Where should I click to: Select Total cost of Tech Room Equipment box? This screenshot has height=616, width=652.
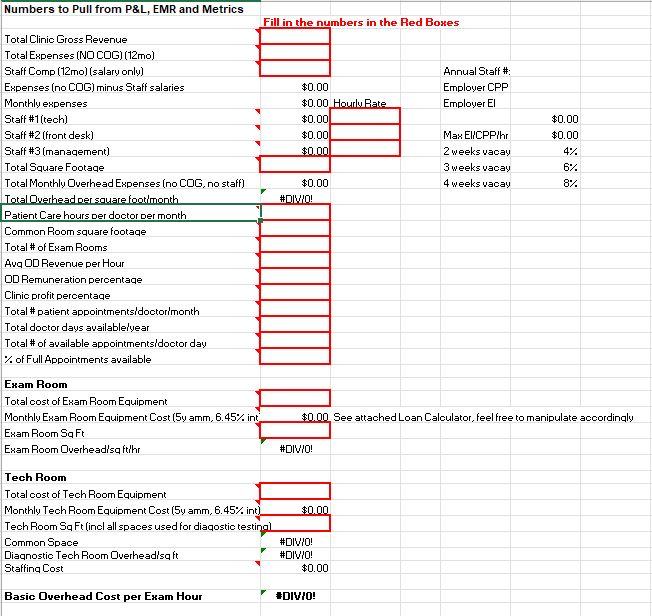pos(295,492)
